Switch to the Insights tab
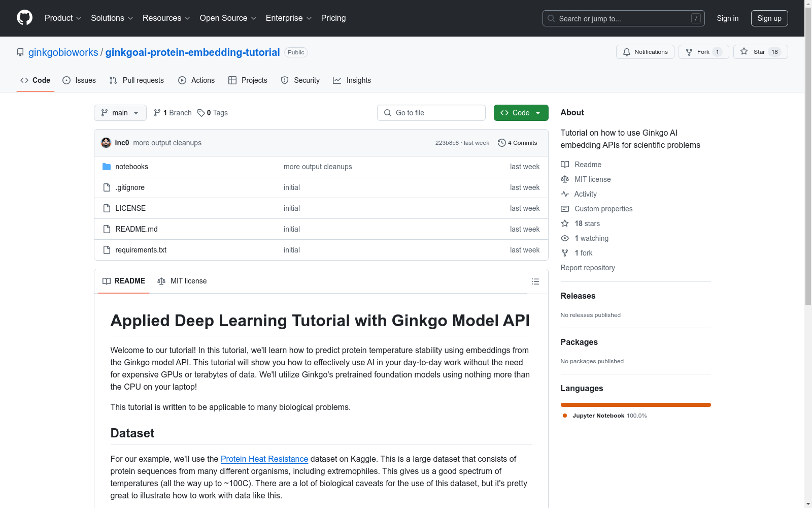812x508 pixels. (x=352, y=80)
